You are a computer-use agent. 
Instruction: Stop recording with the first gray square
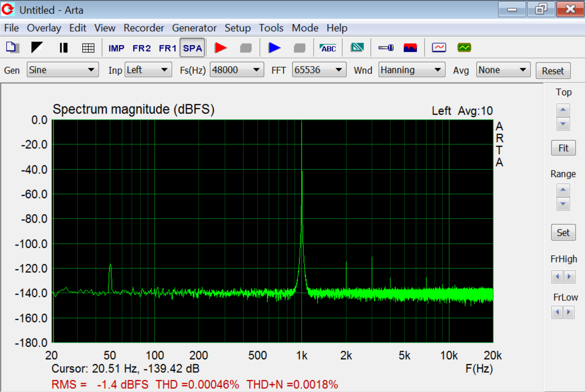click(246, 48)
